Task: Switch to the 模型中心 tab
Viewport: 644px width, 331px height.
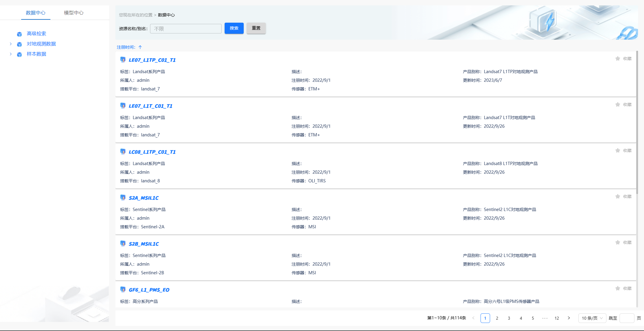Action: coord(74,13)
